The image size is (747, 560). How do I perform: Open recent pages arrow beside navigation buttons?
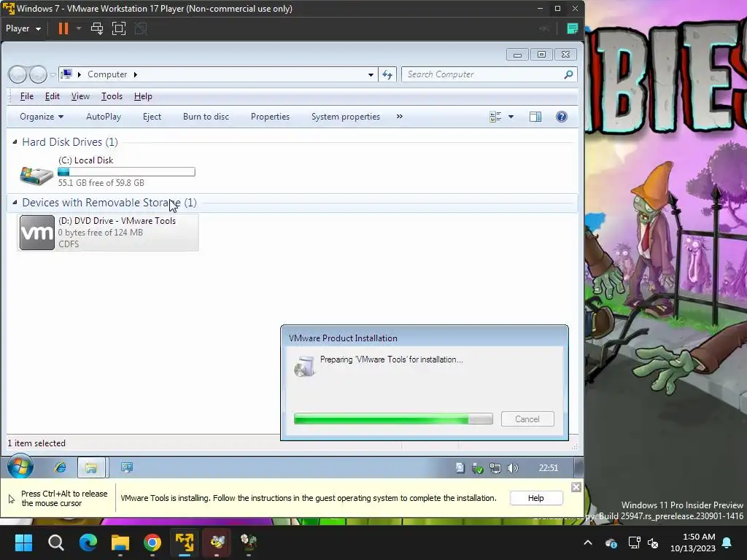pyautogui.click(x=53, y=75)
